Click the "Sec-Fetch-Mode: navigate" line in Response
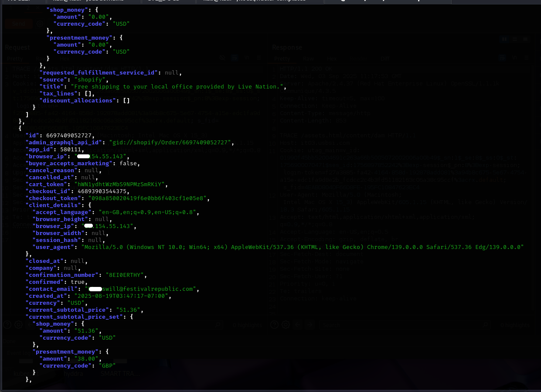 (x=321, y=262)
